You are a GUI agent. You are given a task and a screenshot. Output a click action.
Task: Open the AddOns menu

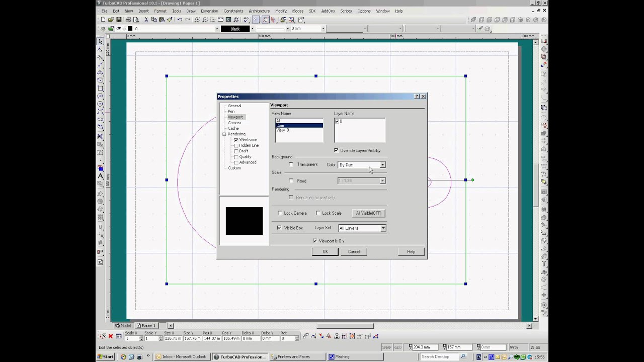click(x=328, y=11)
